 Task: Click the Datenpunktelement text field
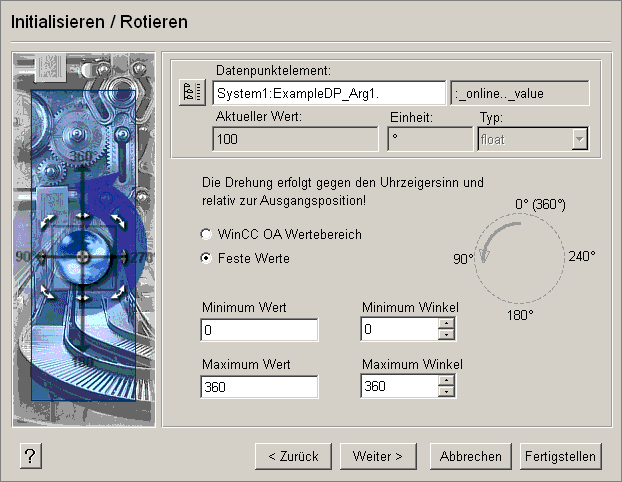(329, 93)
